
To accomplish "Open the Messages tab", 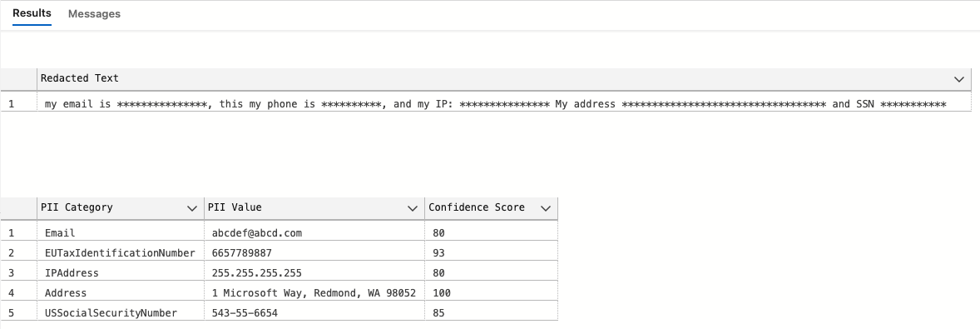I will 94,13.
